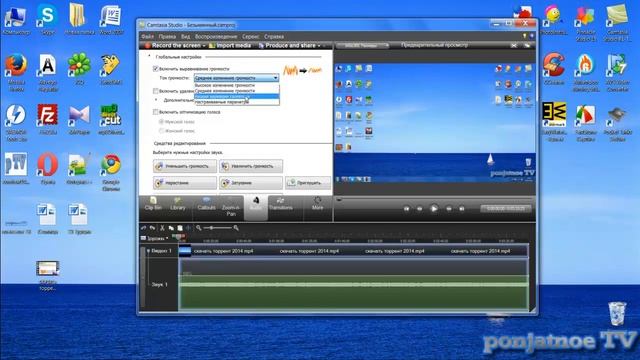Image resolution: width=640 pixels, height=360 pixels.
Task: Click the undo icon in the timeline toolbar
Action: pos(144,228)
